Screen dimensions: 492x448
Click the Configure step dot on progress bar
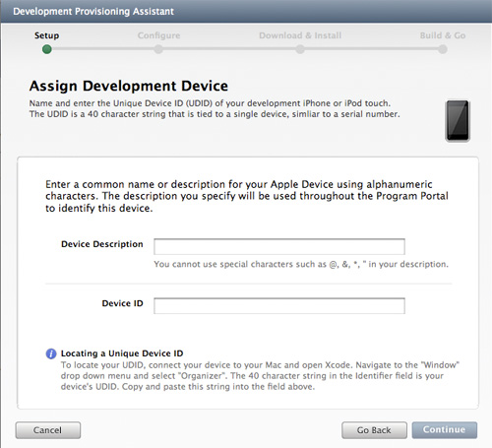tap(158, 49)
